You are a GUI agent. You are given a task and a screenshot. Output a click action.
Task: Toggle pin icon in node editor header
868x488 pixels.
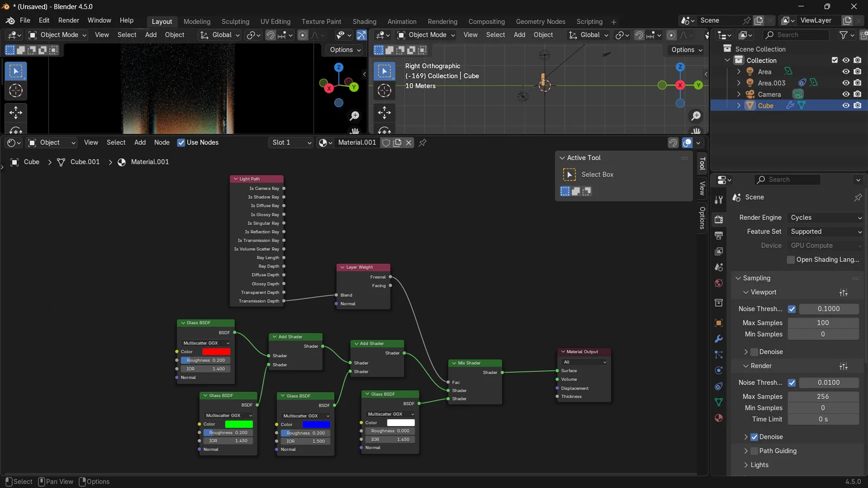(x=423, y=143)
